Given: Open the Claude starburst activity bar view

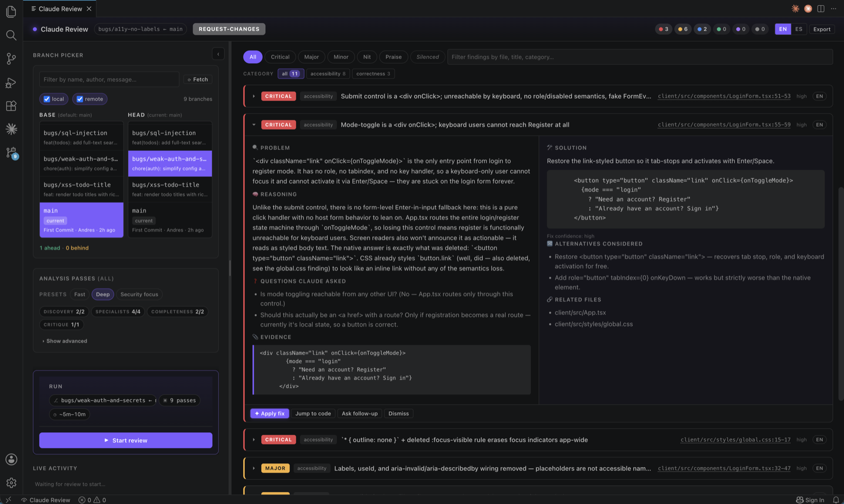Looking at the screenshot, I should click(11, 129).
